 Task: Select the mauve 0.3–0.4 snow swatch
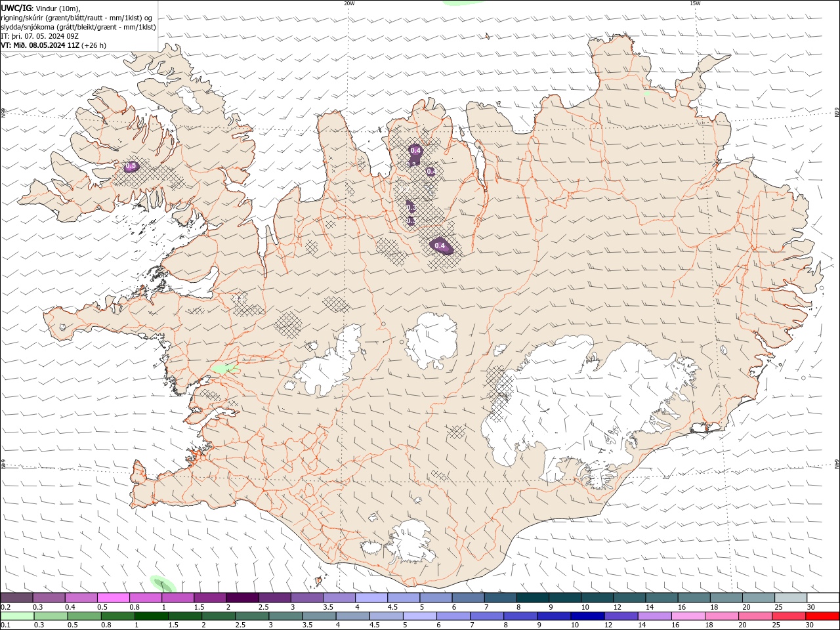coord(49,598)
